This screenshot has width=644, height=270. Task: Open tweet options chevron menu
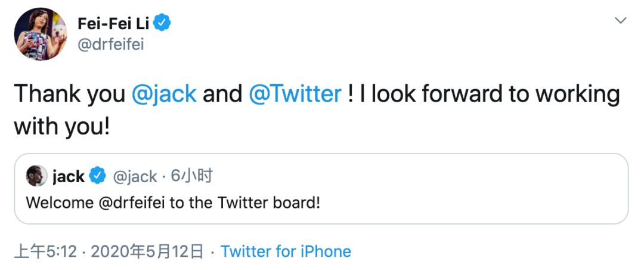tap(621, 20)
